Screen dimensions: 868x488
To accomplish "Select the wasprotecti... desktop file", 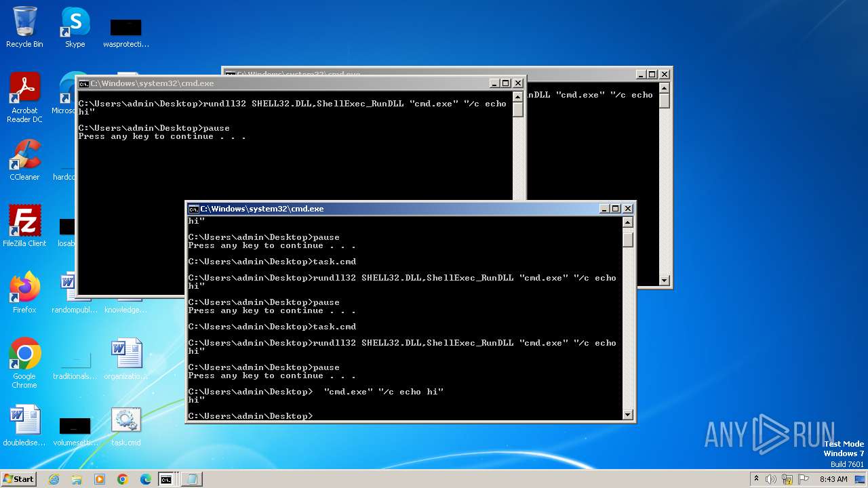I will pyautogui.click(x=125, y=33).
